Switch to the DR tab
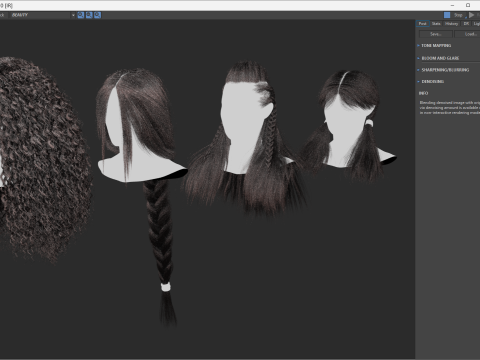 coord(466,24)
